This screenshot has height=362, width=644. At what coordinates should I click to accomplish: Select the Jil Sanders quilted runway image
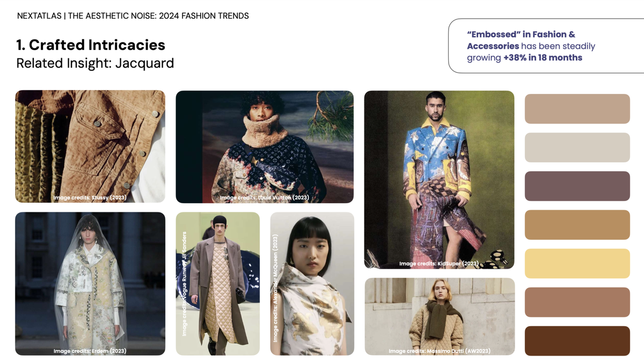click(218, 284)
